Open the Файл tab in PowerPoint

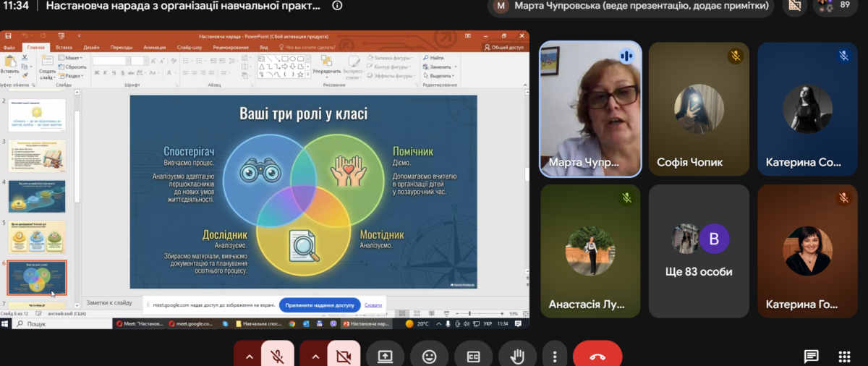coord(9,47)
